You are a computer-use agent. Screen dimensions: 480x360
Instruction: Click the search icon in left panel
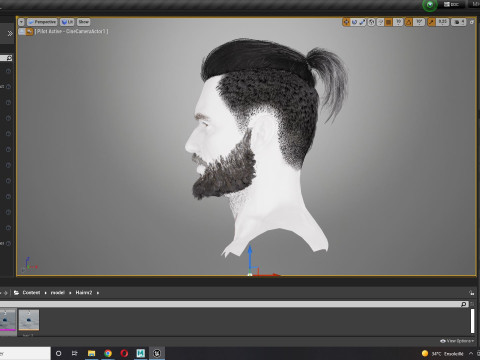pyautogui.click(x=9, y=58)
